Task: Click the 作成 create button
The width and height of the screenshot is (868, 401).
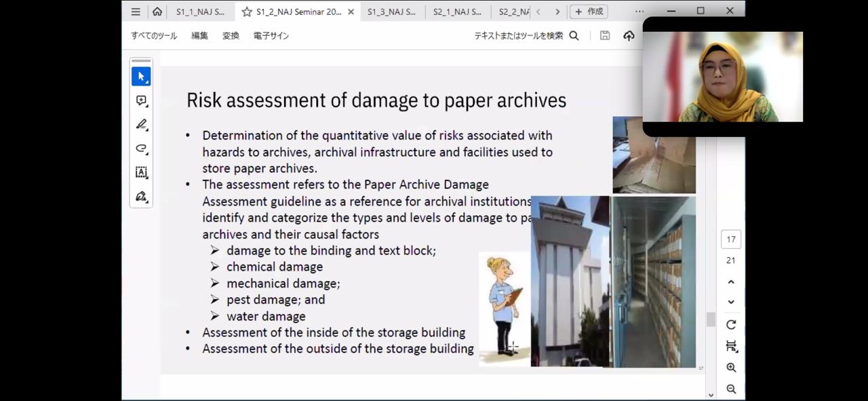Action: click(588, 12)
